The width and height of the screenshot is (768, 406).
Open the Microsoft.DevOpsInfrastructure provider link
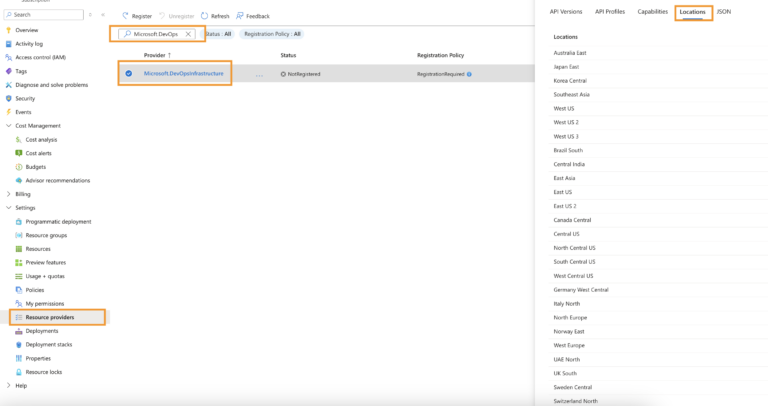(x=184, y=73)
